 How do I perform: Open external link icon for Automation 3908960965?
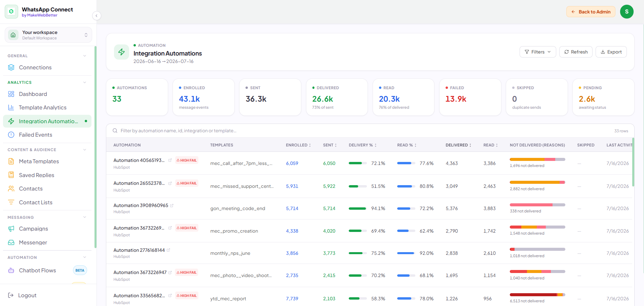[x=172, y=205]
